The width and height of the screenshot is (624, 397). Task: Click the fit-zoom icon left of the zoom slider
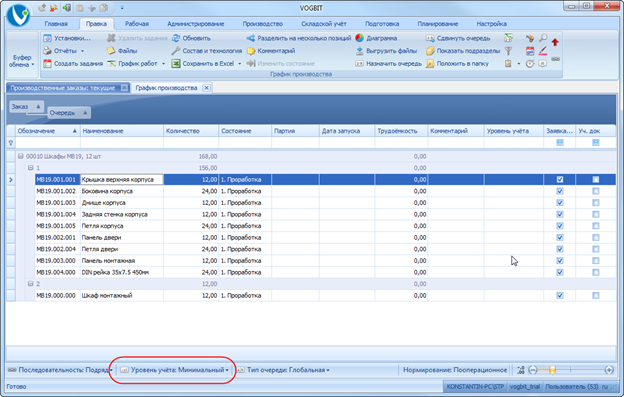point(521,370)
